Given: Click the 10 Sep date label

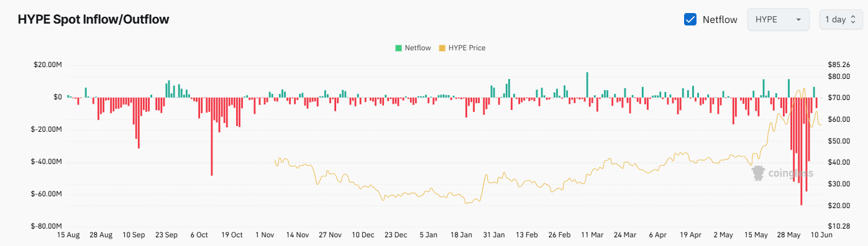Looking at the screenshot, I should click(134, 235).
